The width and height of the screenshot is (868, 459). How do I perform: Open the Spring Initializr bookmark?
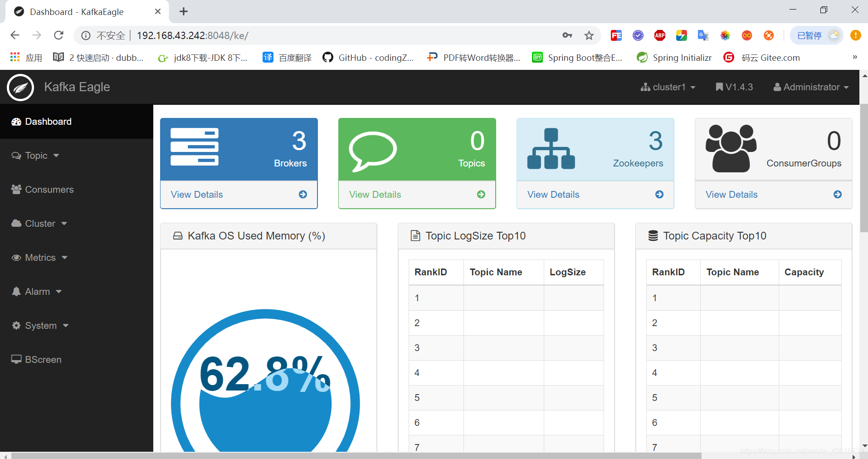[x=674, y=58]
